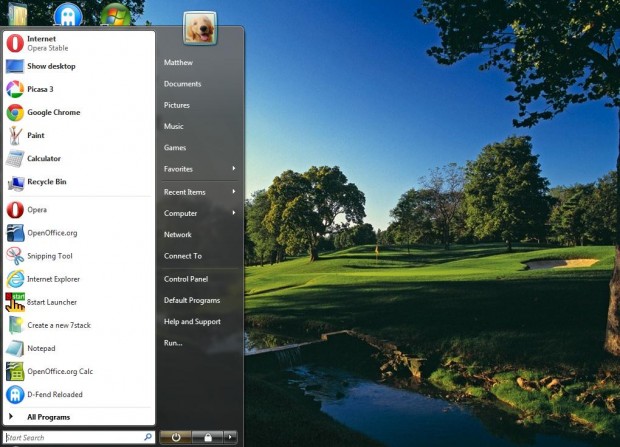Open the Notepad icon
Screen dimensions: 620x447
click(x=15, y=349)
